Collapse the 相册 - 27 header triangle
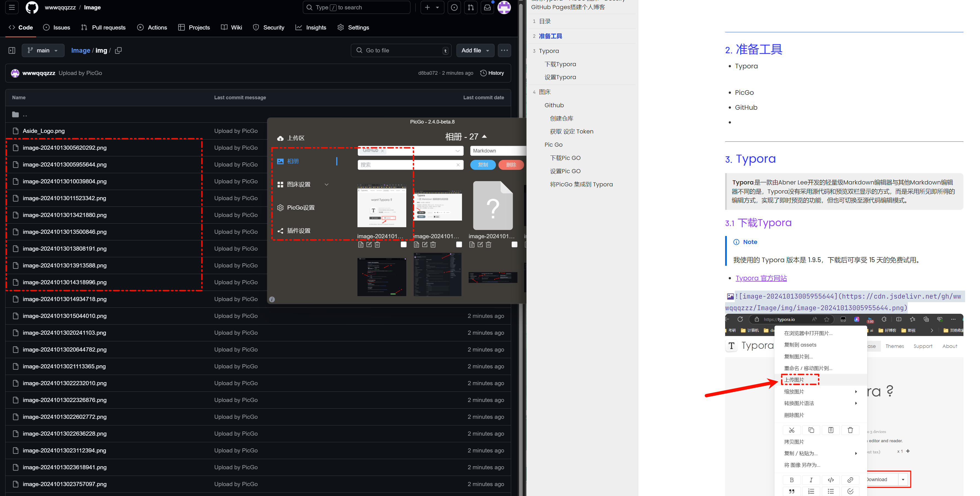Image resolution: width=980 pixels, height=496 pixels. (x=484, y=136)
